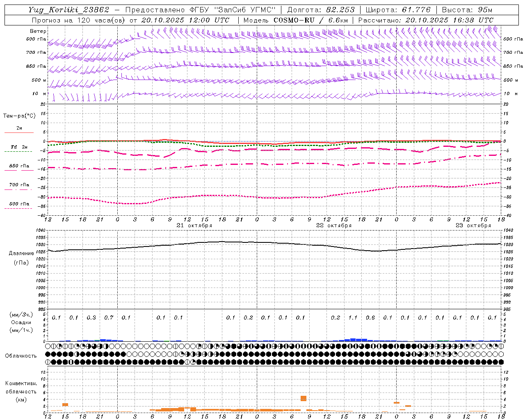
Task: Click the Осадки precipitation label
Action: pos(21,322)
